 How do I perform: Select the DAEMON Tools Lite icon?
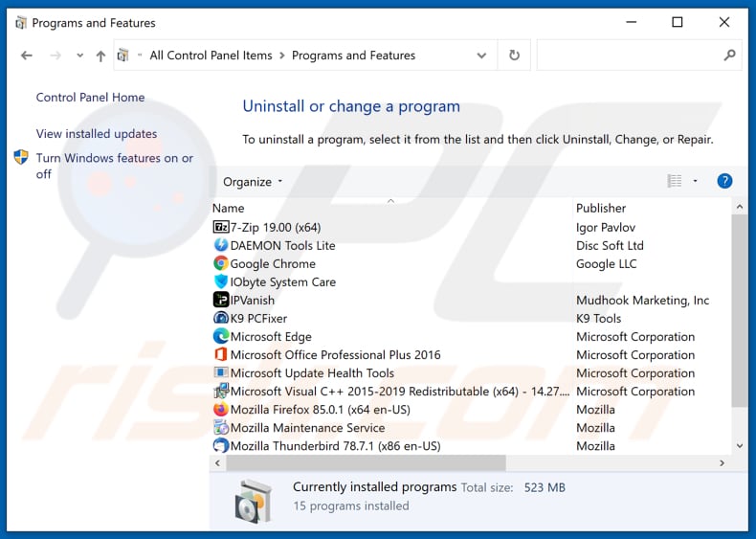[221, 246]
